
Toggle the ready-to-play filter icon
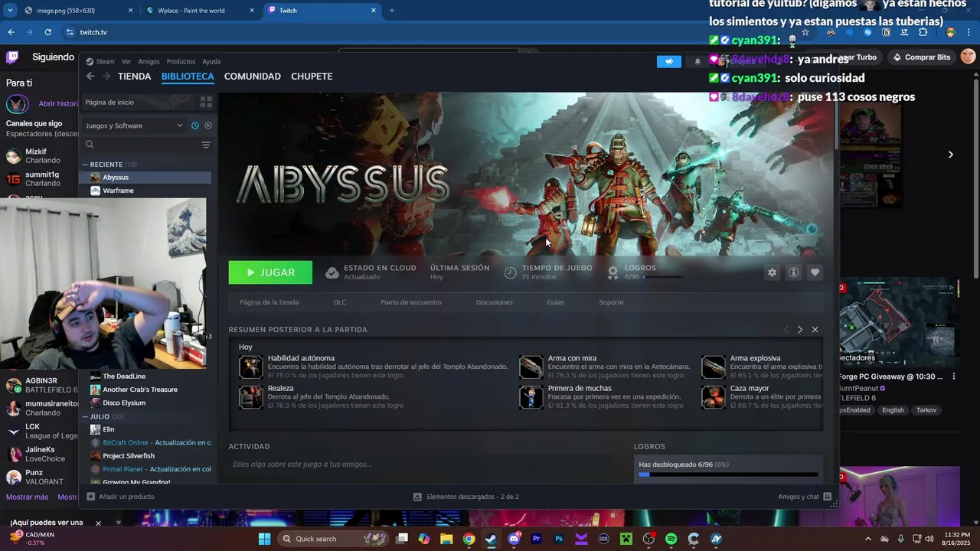[207, 126]
